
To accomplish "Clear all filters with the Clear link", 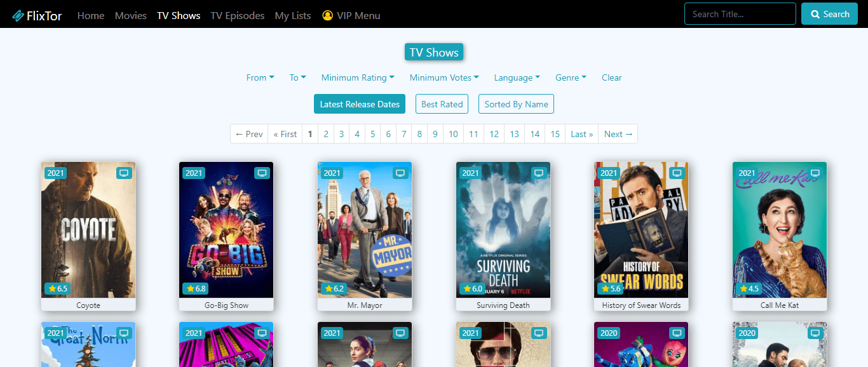I will [612, 77].
